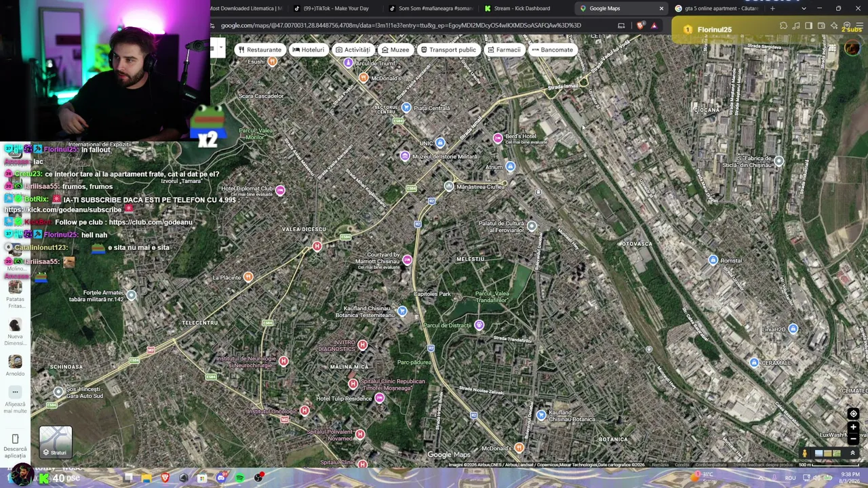Open the Leo AI sparkle icon
The height and width of the screenshot is (488, 868).
pos(834,26)
